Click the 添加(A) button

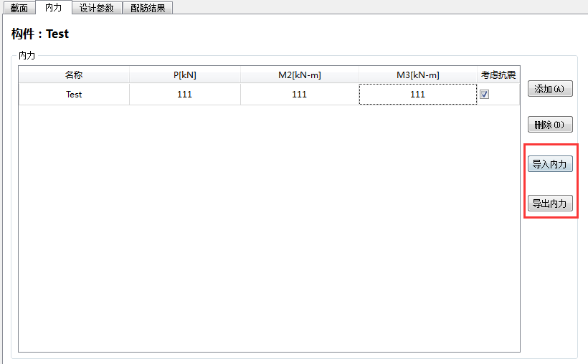click(550, 89)
